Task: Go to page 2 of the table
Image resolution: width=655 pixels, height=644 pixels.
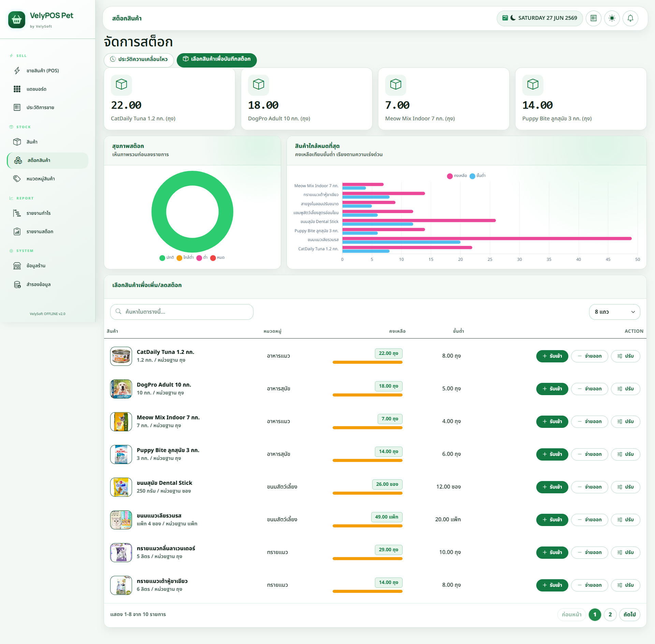Action: [610, 614]
